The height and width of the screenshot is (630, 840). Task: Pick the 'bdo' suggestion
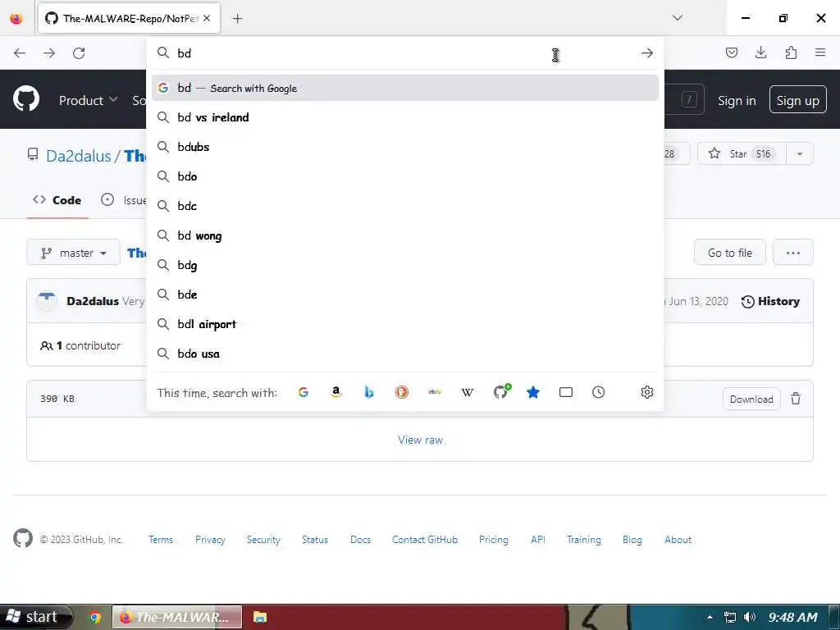coord(405,176)
